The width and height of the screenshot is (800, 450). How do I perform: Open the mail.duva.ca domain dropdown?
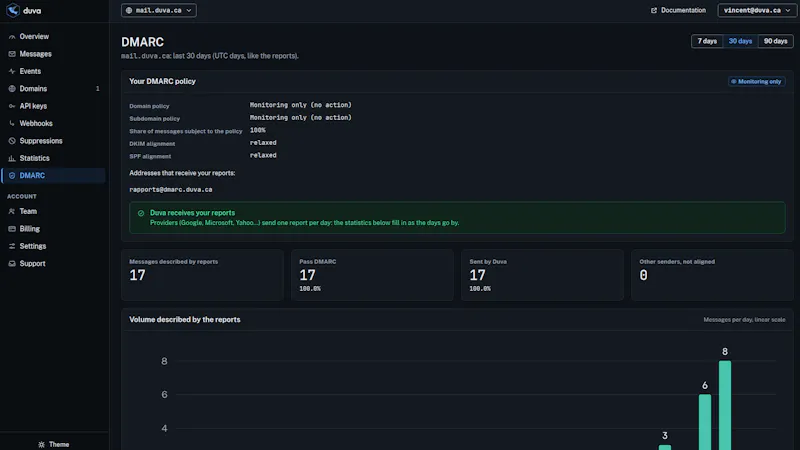point(159,10)
